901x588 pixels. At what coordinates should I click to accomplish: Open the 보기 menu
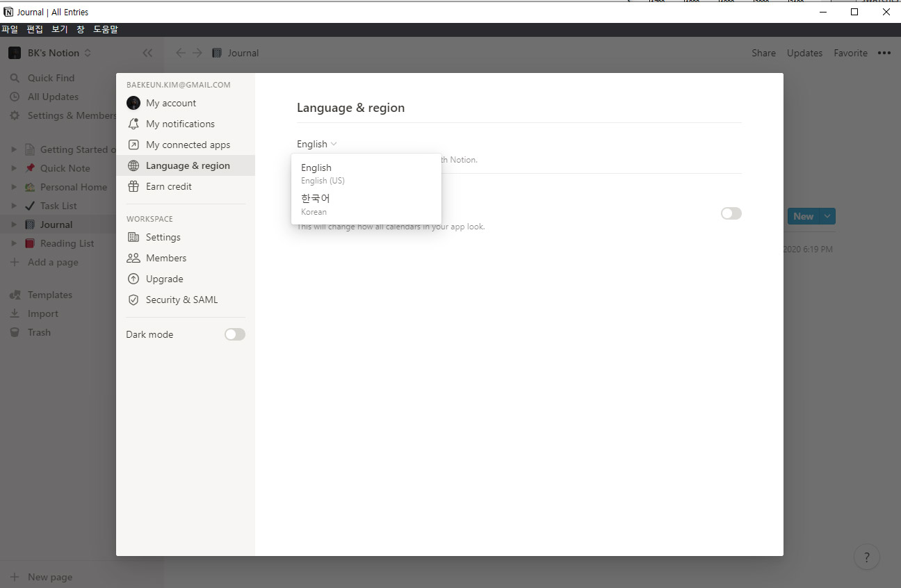tap(60, 29)
